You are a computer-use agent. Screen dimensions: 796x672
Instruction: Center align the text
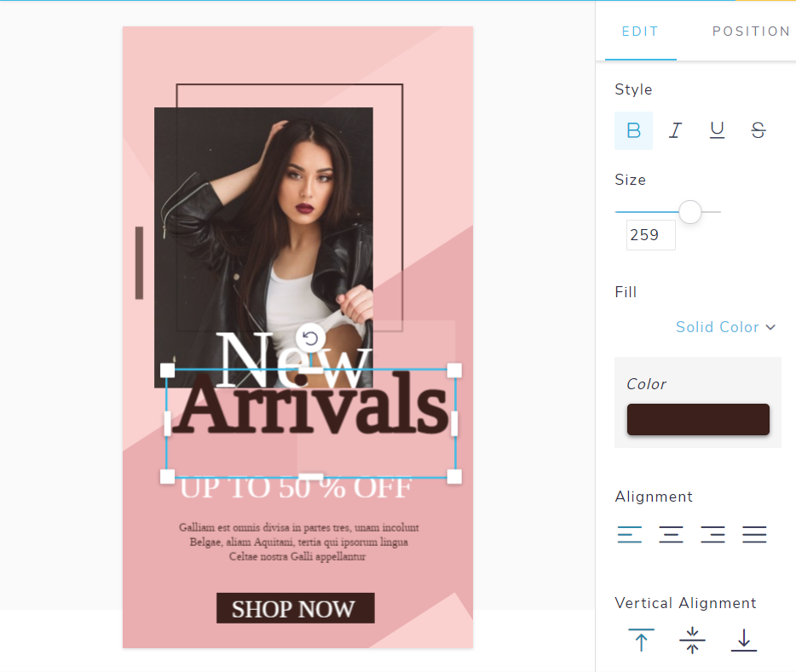(671, 535)
